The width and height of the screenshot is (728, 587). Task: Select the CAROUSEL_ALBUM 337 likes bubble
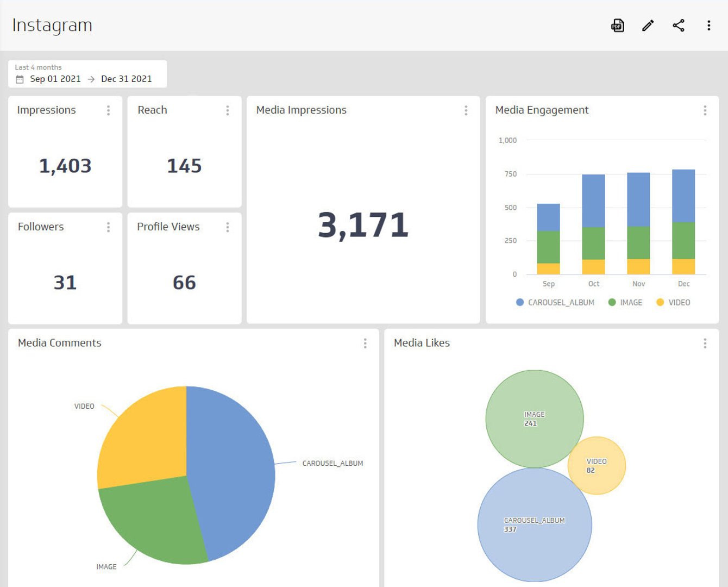coord(535,525)
